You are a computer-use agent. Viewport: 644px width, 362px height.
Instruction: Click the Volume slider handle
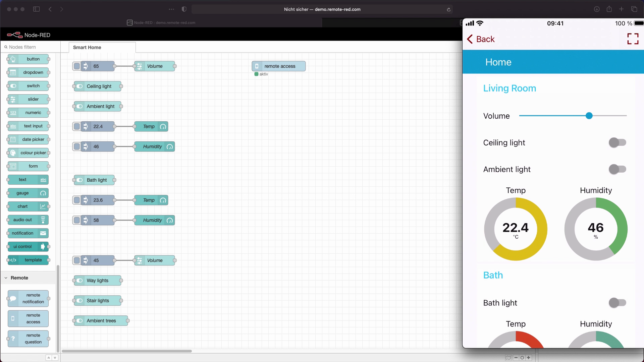589,116
